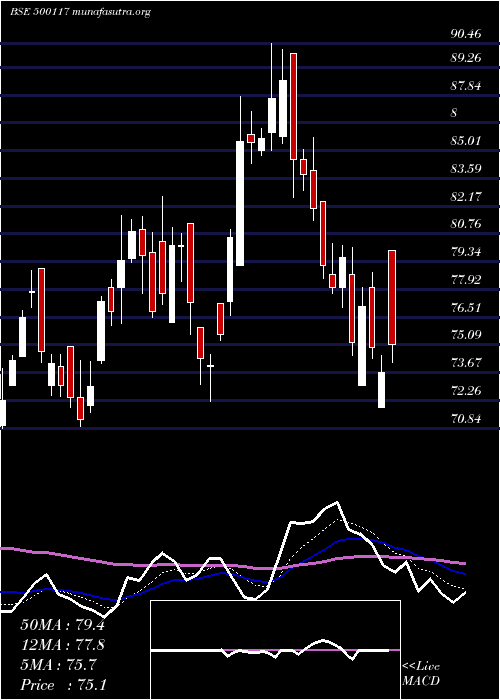Select the 79.34 price axis label
Screen dimensions: 500x700
[466, 252]
